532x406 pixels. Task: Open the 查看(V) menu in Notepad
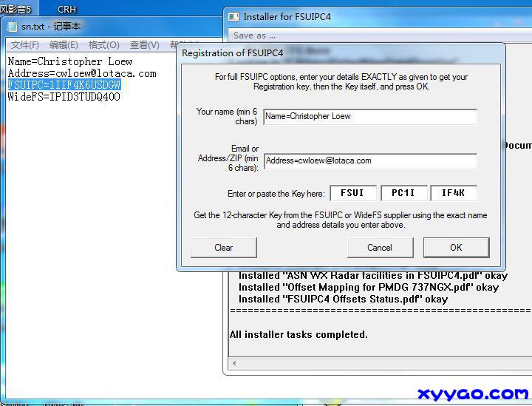(x=144, y=45)
